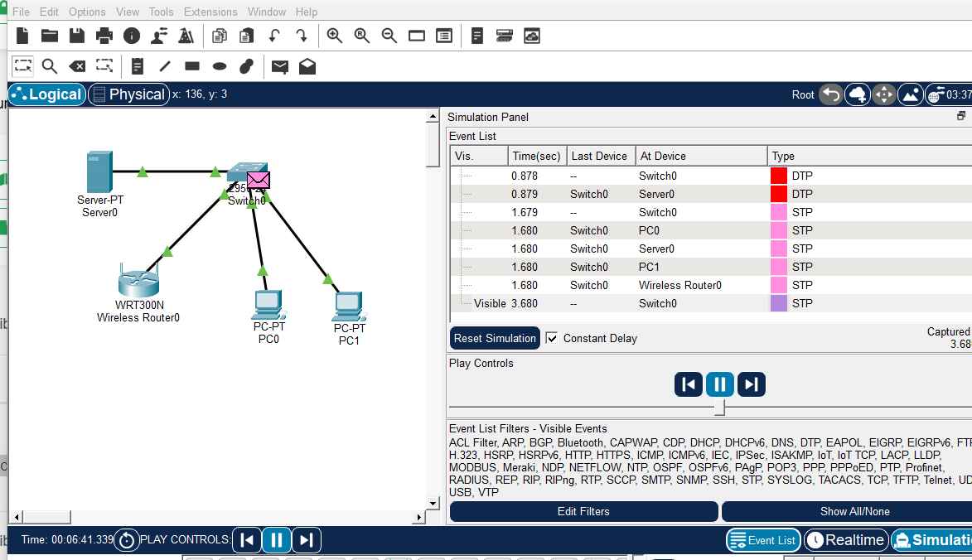Place a Note on workspace
Viewport: 972px width, 560px height.
[x=138, y=66]
